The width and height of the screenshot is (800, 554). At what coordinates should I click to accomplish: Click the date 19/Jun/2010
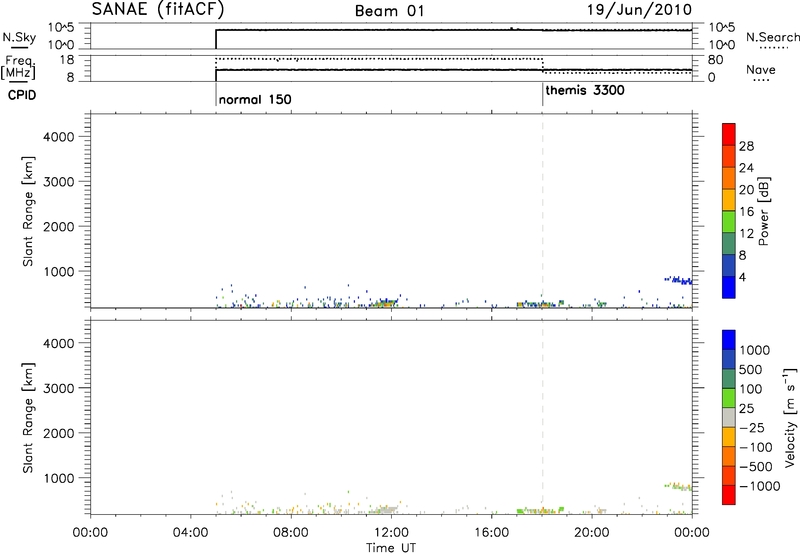(x=639, y=10)
